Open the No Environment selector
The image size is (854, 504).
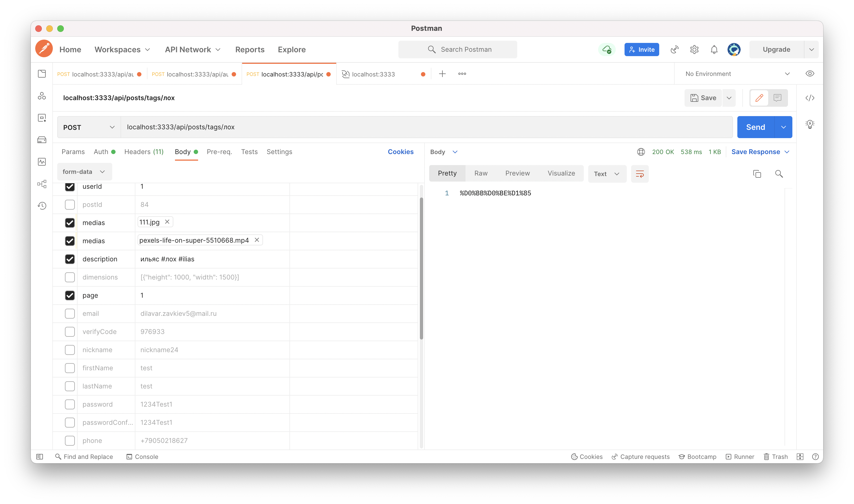pyautogui.click(x=737, y=74)
